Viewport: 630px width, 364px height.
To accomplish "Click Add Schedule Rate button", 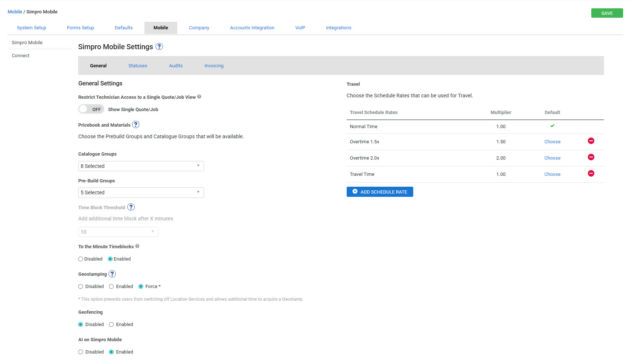I will (x=380, y=192).
